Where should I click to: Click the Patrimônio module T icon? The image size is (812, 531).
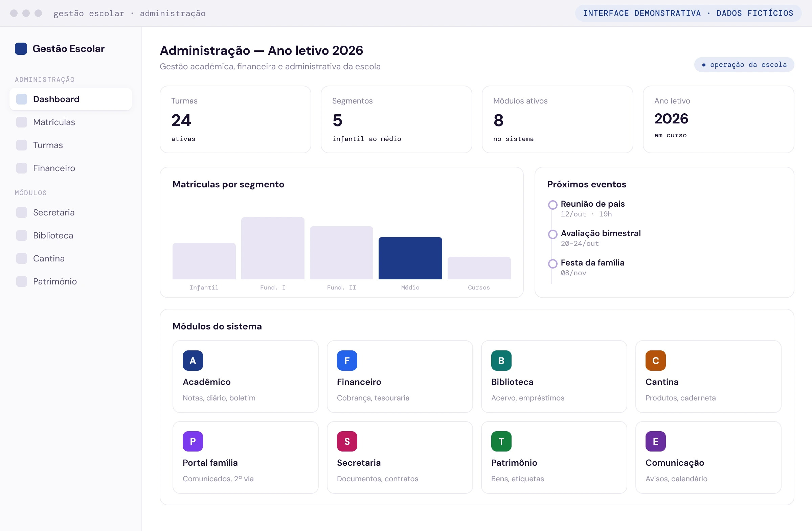[x=501, y=441]
